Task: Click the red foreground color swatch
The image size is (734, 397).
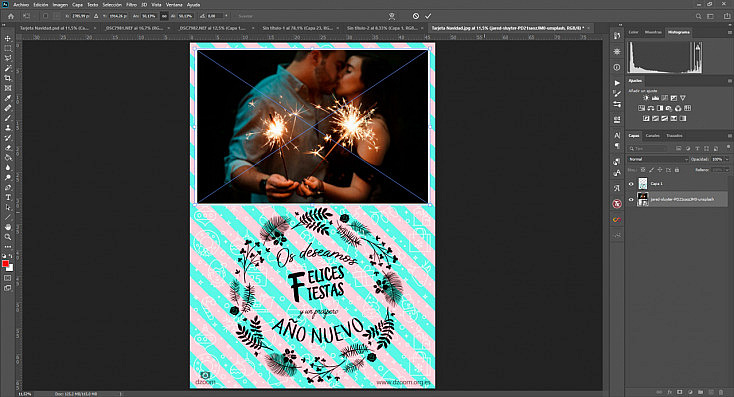Action: (x=5, y=264)
